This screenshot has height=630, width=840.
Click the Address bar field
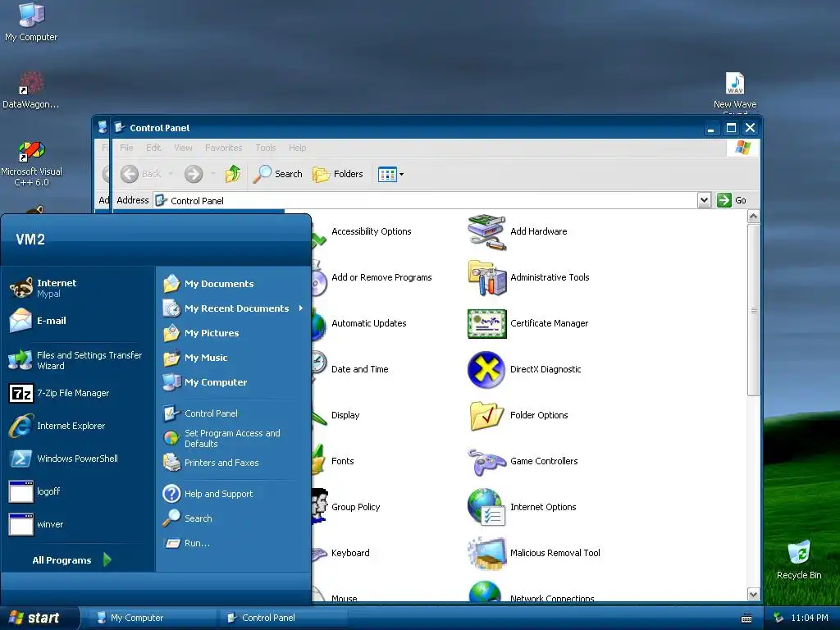[x=426, y=200]
